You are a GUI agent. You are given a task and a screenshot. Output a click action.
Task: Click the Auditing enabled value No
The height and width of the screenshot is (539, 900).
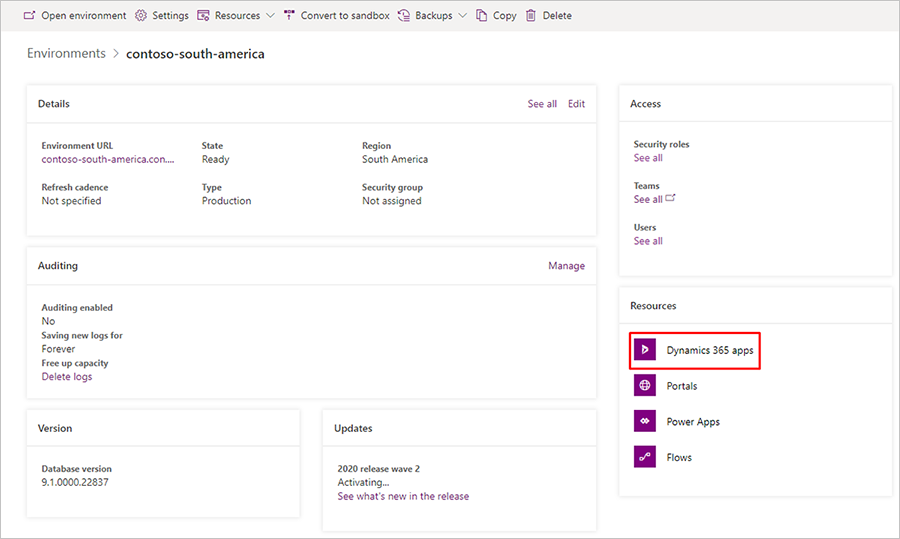tap(48, 321)
